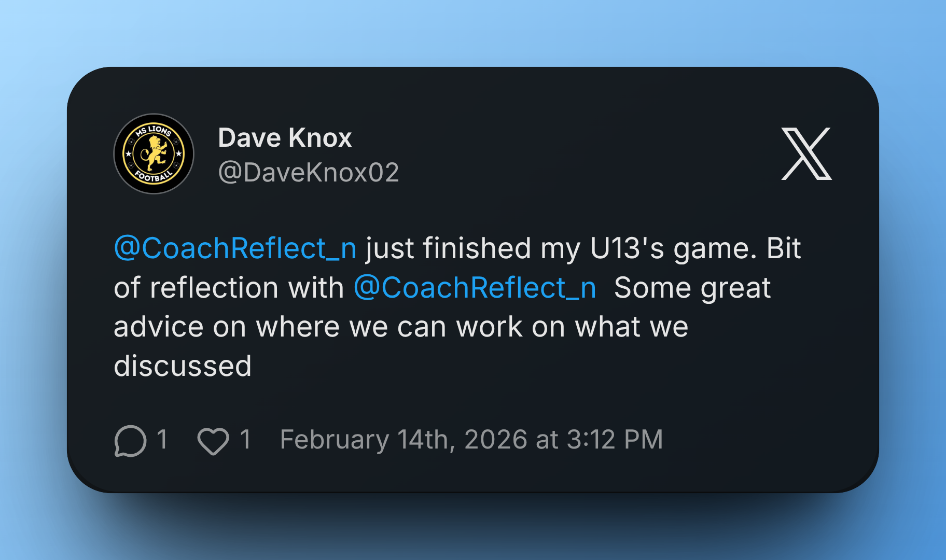
Task: Click the X logo on the card
Action: 806,154
